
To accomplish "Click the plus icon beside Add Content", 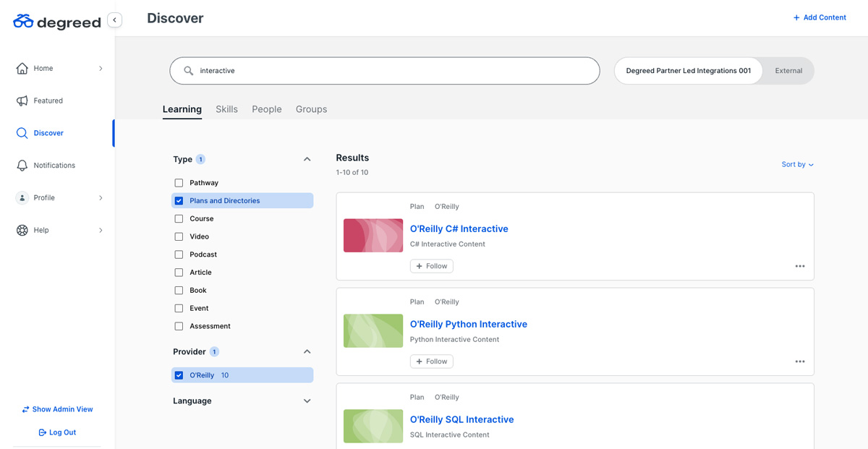I will [796, 17].
